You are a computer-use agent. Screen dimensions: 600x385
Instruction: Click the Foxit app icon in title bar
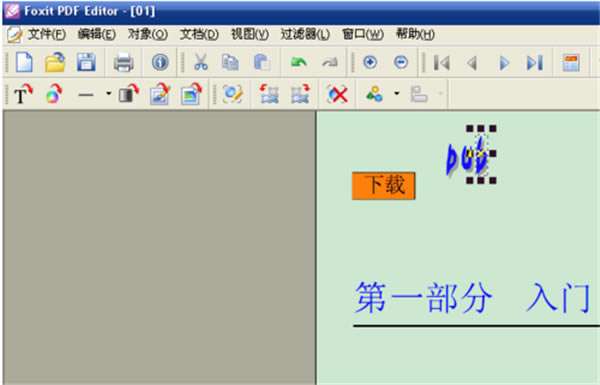click(12, 11)
